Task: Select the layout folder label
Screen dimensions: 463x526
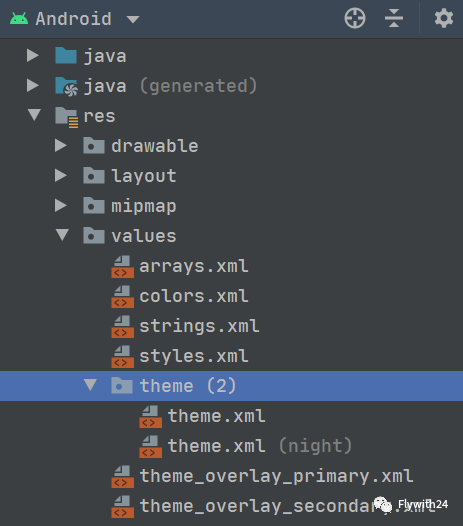Action: pos(144,176)
